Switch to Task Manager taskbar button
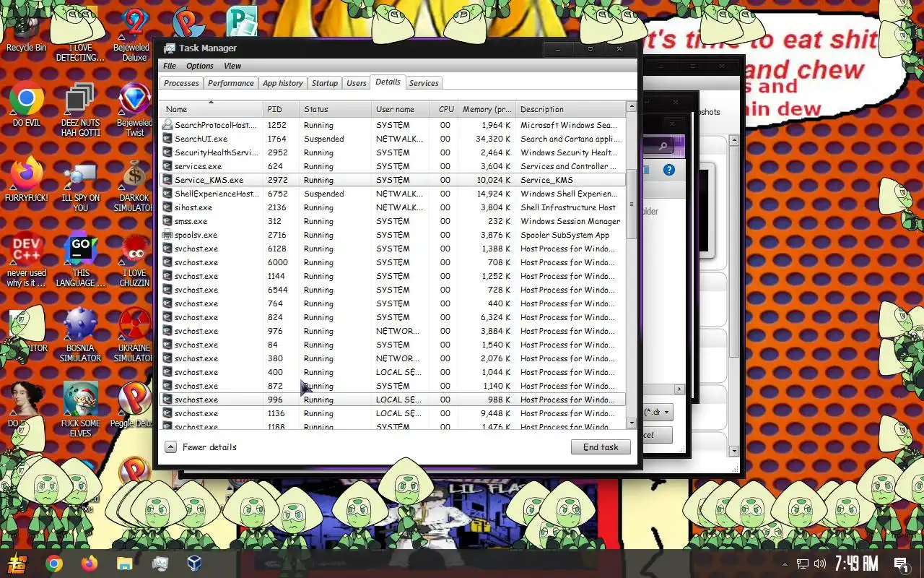This screenshot has width=924, height=578. click(160, 564)
